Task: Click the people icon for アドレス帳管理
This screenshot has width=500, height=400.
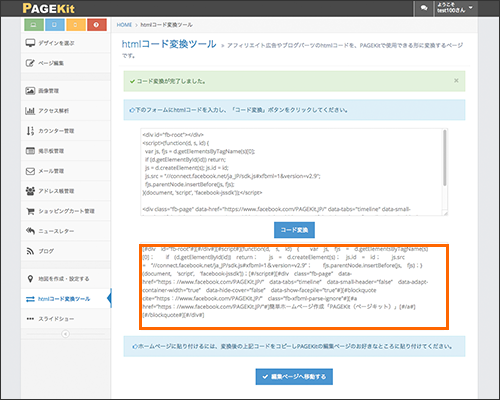Action: [30, 191]
